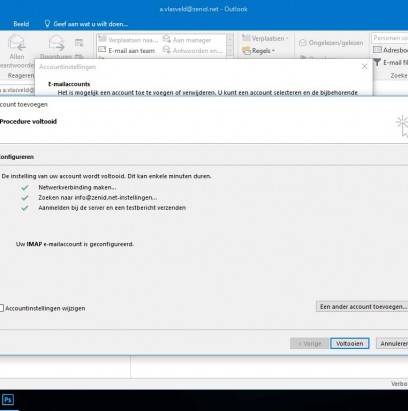The image size is (408, 411).
Task: Click checkmark beside Aanmelden bij de server
Action: click(x=25, y=208)
